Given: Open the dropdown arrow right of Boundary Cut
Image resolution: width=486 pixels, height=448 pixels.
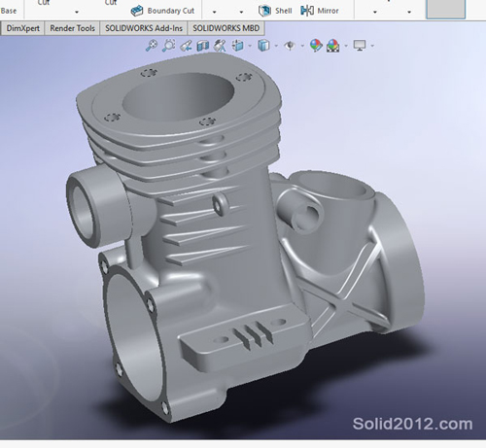Looking at the screenshot, I should (x=214, y=13).
